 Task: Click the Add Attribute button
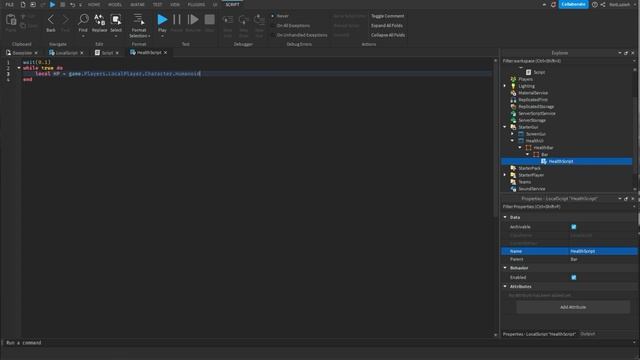coord(573,307)
